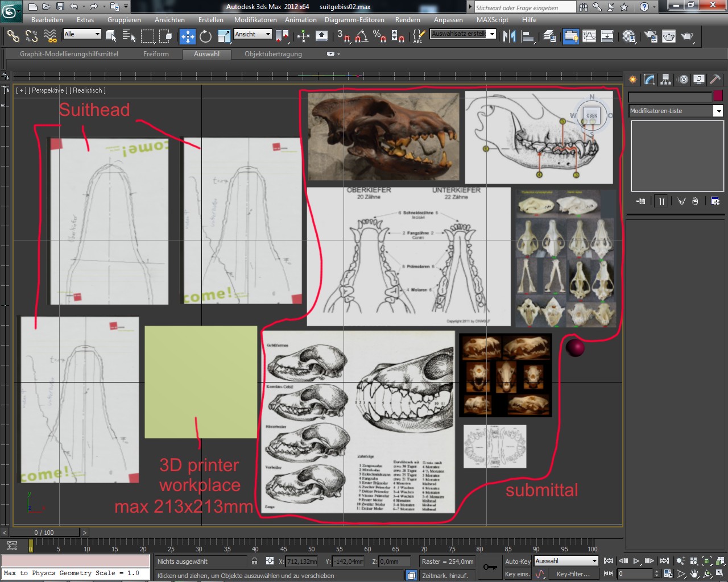This screenshot has height=582, width=728.
Task: Activate the Rotate tool in toolbar
Action: (205, 36)
